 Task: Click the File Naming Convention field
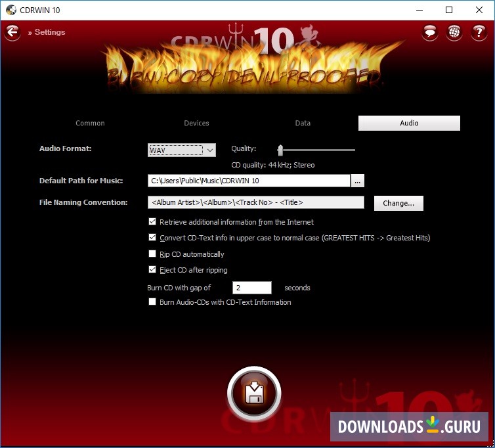(256, 202)
